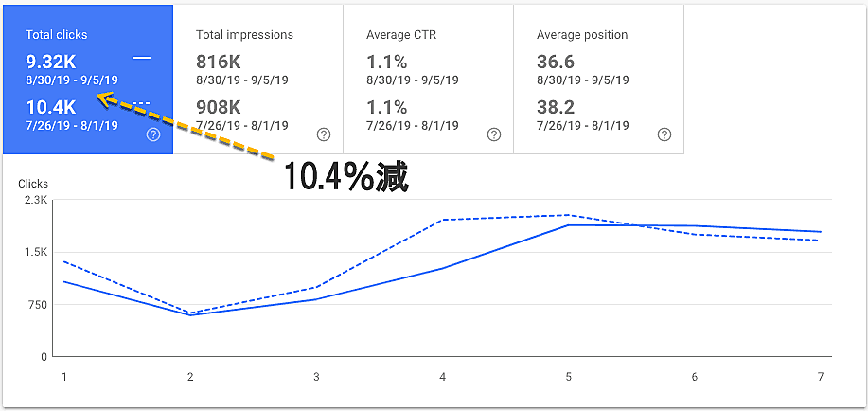Click the Clicks chart axis title
The height and width of the screenshot is (411, 868).
coord(33,184)
